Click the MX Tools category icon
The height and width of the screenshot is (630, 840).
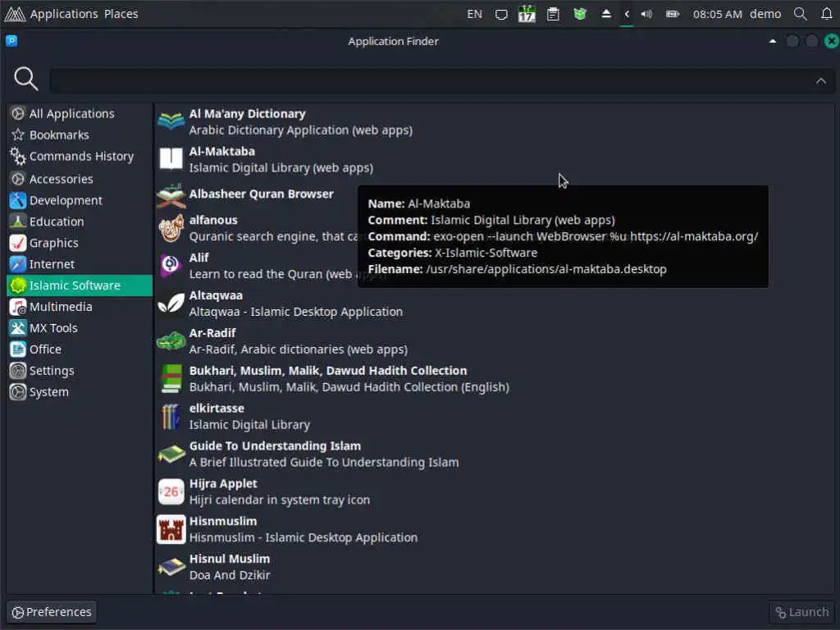18,328
